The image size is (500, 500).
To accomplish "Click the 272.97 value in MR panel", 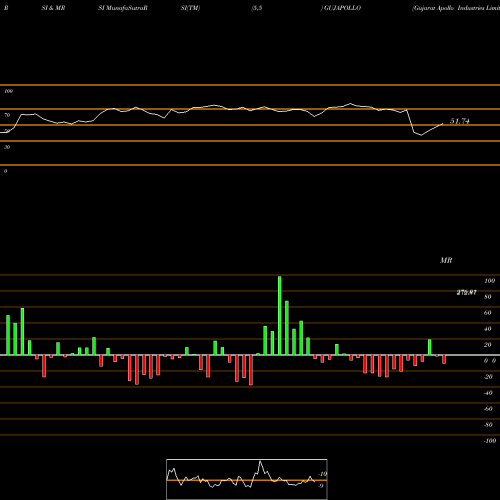I will [466, 292].
